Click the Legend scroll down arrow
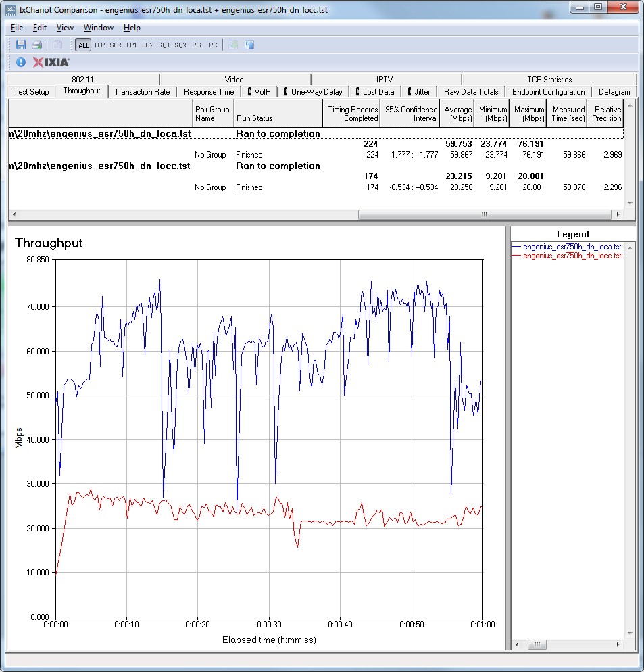The image size is (644, 672). tap(630, 633)
